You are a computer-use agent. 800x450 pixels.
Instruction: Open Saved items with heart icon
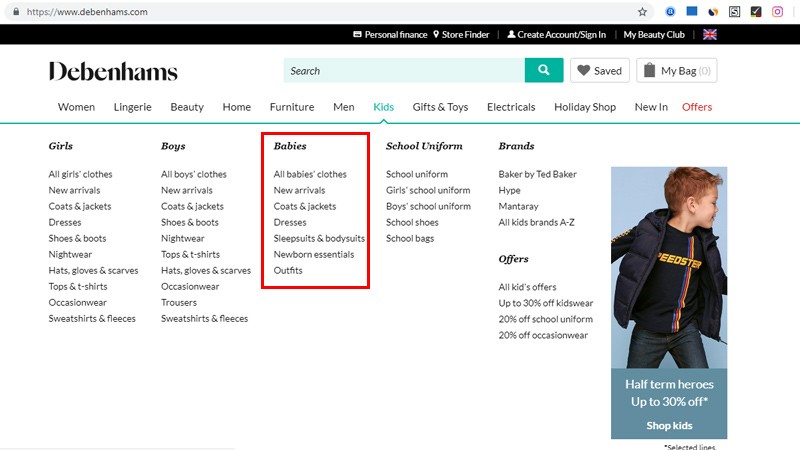599,71
